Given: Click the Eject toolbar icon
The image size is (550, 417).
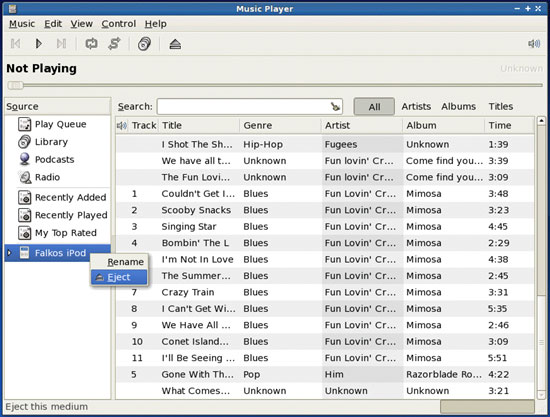Looking at the screenshot, I should click(x=175, y=44).
